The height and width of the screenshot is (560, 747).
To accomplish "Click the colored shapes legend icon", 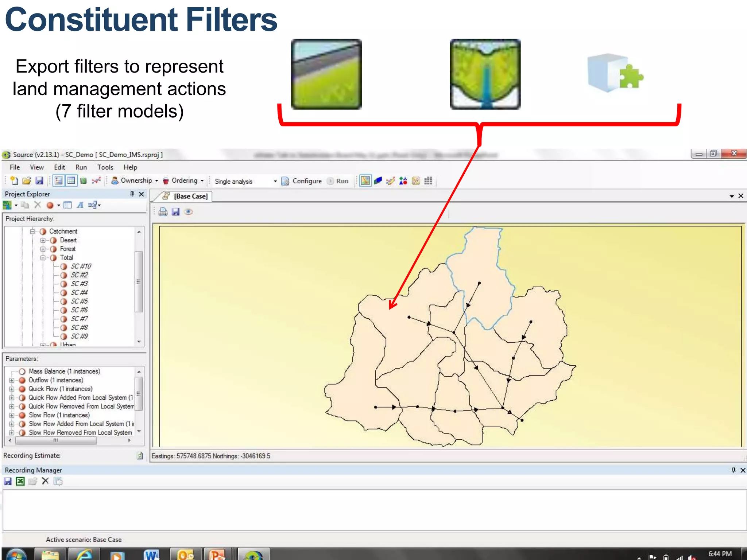I will click(403, 180).
